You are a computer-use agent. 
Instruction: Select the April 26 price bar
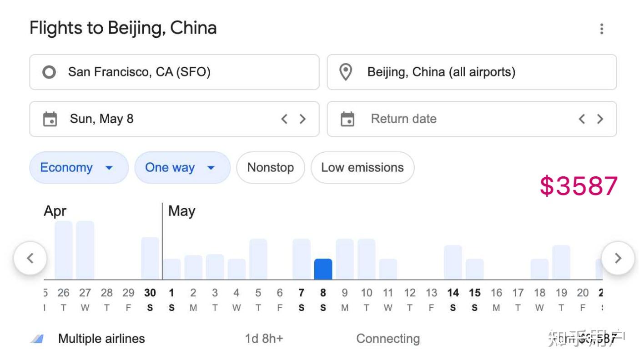64,250
